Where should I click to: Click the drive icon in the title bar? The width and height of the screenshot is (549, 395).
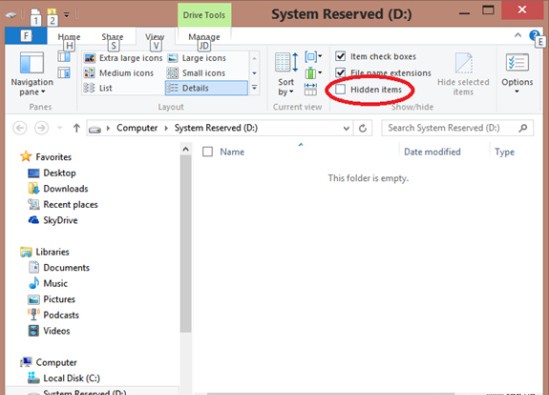click(11, 15)
